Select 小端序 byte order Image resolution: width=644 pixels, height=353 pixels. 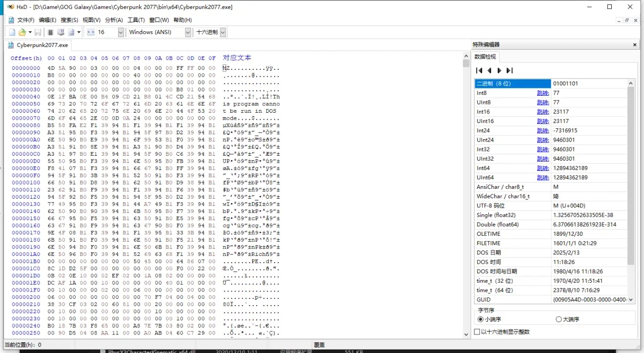coord(490,319)
